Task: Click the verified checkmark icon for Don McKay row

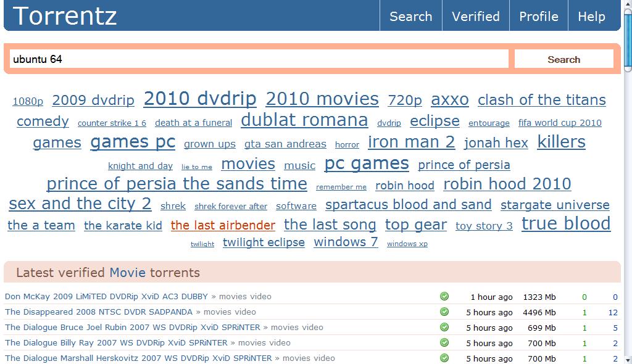Action: click(444, 297)
